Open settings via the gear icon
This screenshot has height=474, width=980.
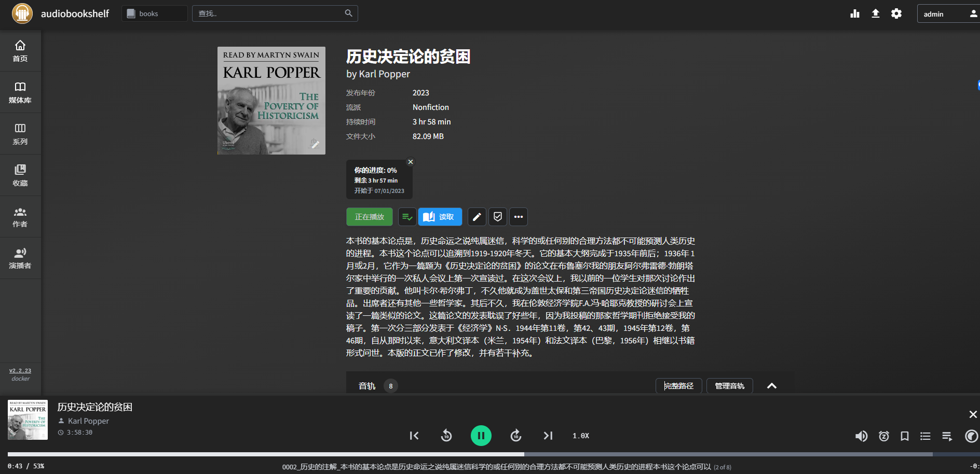tap(896, 13)
